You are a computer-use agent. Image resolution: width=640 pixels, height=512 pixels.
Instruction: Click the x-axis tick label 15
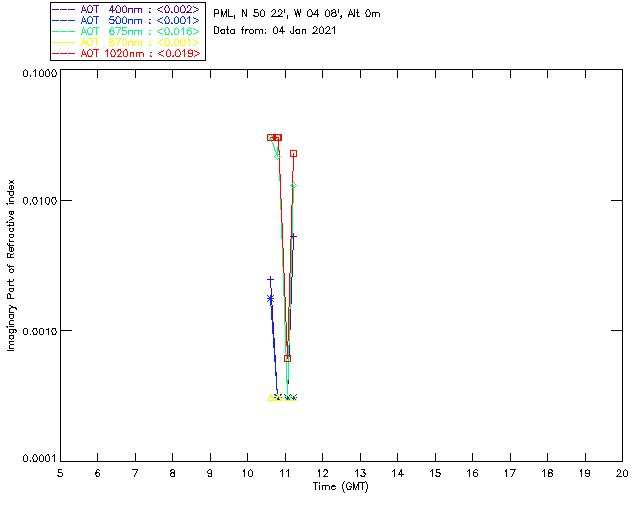point(435,473)
